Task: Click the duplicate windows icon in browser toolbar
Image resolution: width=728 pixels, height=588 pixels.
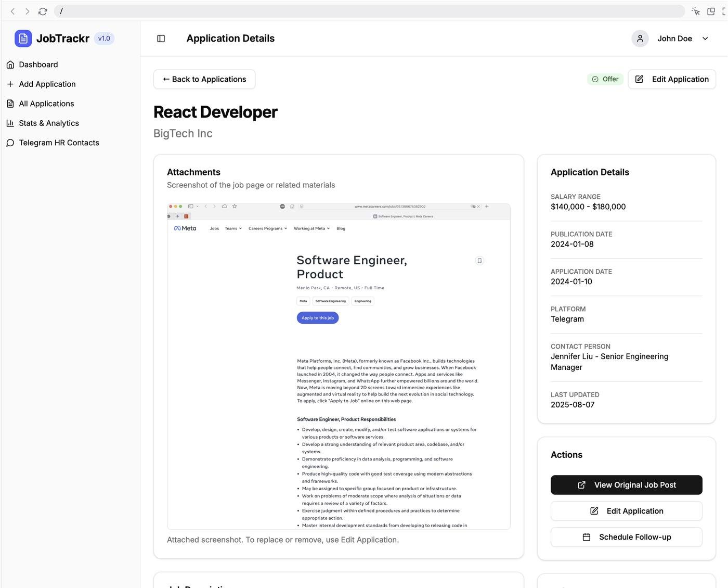Action: click(711, 11)
